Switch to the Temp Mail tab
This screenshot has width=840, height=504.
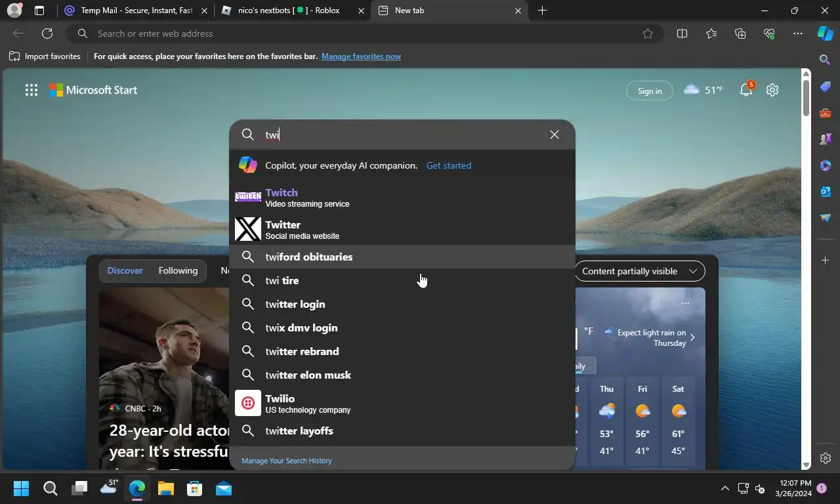pos(136,10)
